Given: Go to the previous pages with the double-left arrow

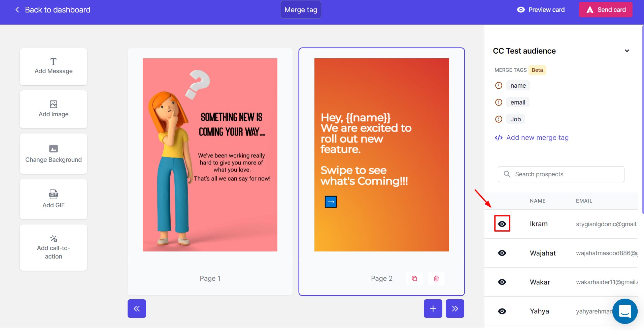Looking at the screenshot, I should coord(137,308).
